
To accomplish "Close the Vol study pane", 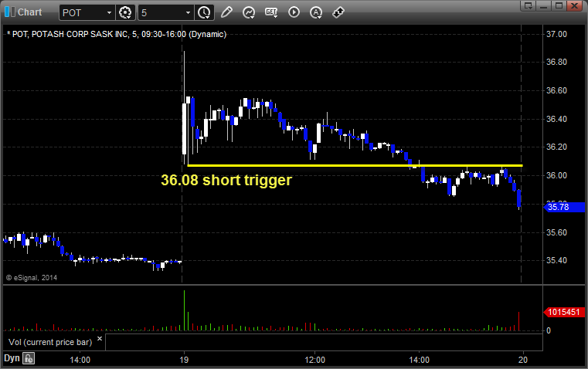I will coord(100,339).
